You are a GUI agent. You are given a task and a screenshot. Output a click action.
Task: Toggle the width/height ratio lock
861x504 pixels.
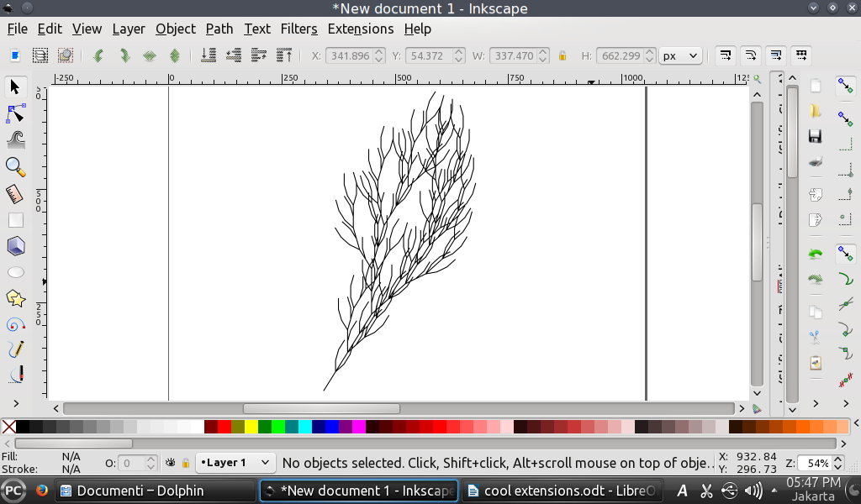point(563,56)
